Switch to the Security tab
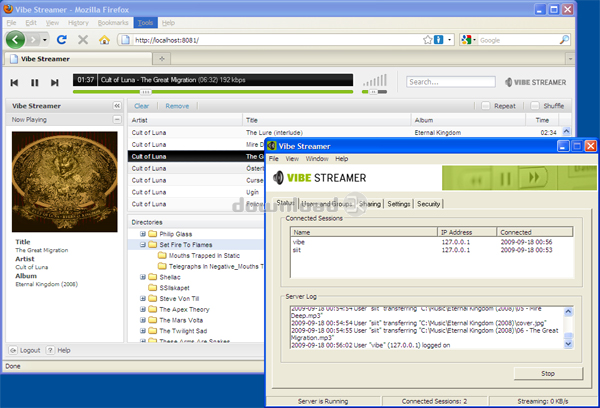This screenshot has width=600, height=408. coord(429,204)
